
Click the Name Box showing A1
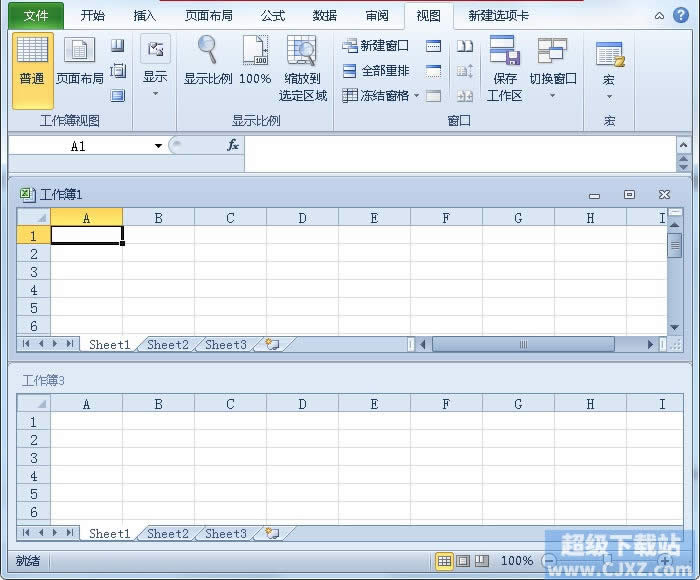[x=78, y=146]
